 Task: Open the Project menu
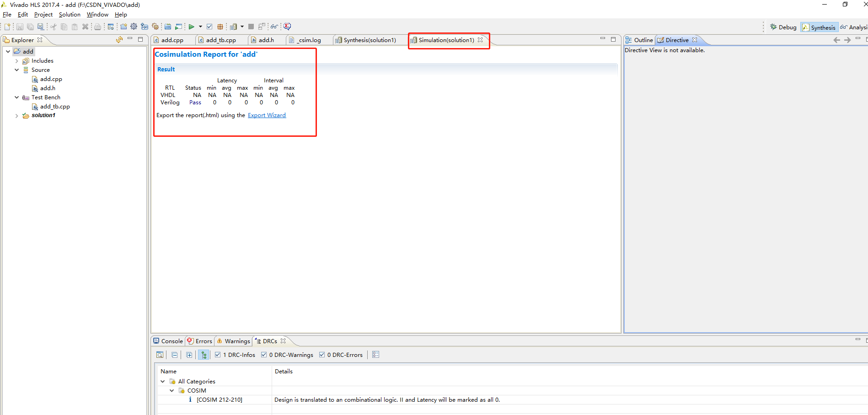point(43,15)
